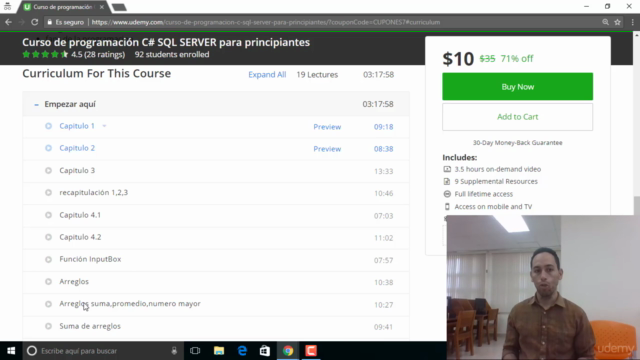The width and height of the screenshot is (640, 360).
Task: Click the zoom magnifier in address bar
Action: 605,22
